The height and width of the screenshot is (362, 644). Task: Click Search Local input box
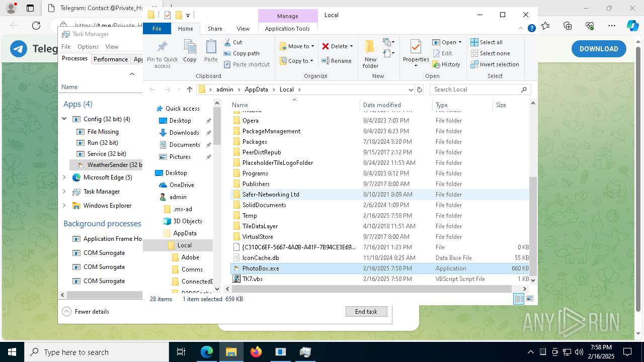click(x=480, y=89)
